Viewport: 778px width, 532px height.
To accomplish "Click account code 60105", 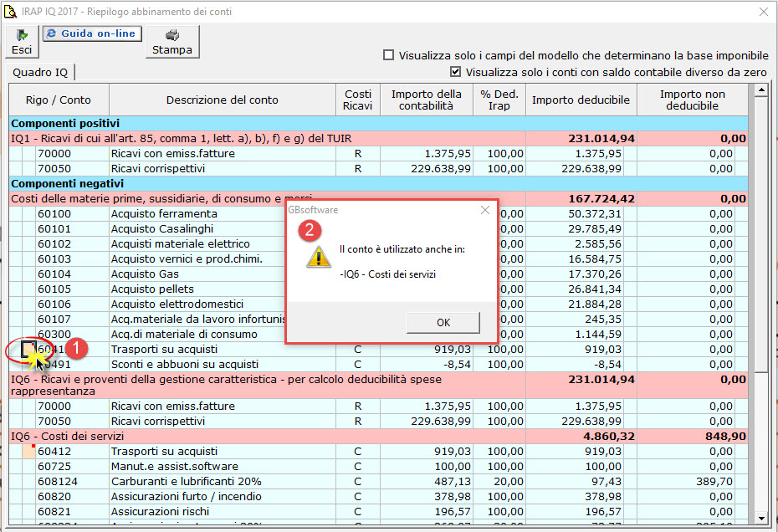I will pyautogui.click(x=54, y=289).
